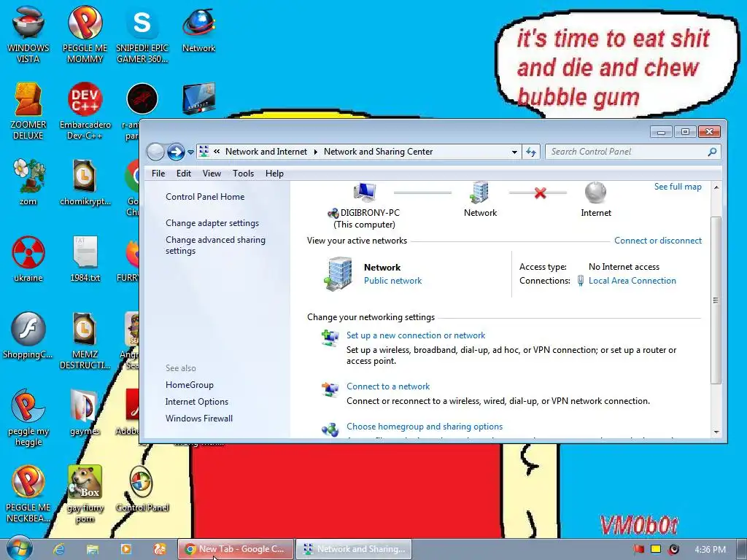Image resolution: width=747 pixels, height=560 pixels.
Task: Refresh the Control Panel address bar
Action: (531, 152)
